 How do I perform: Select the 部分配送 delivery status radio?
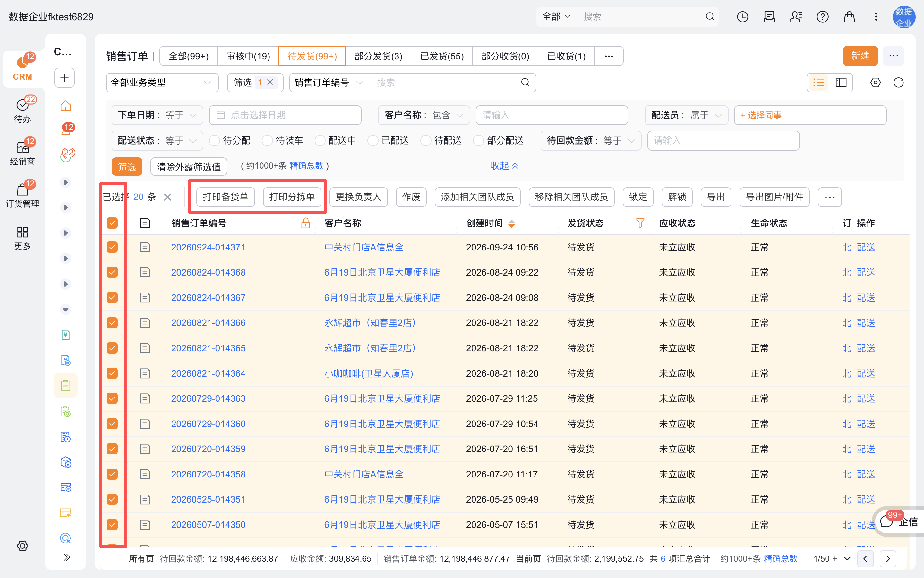pyautogui.click(x=478, y=140)
